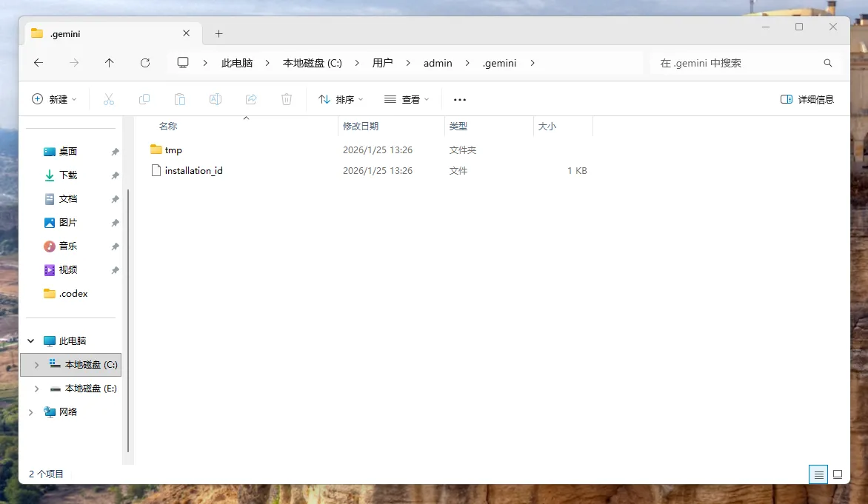Image resolution: width=868 pixels, height=504 pixels.
Task: Click the Rename icon in toolbar
Action: (x=216, y=99)
